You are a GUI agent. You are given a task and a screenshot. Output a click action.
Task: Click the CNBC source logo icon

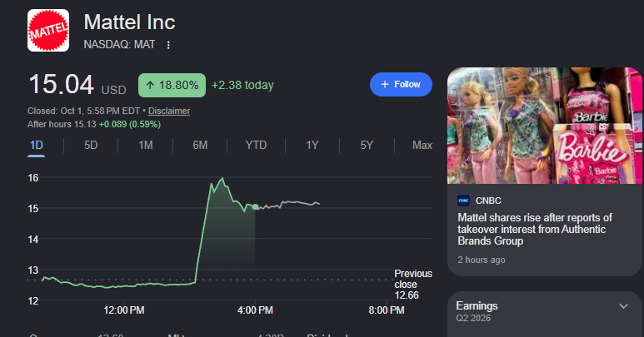pyautogui.click(x=463, y=201)
